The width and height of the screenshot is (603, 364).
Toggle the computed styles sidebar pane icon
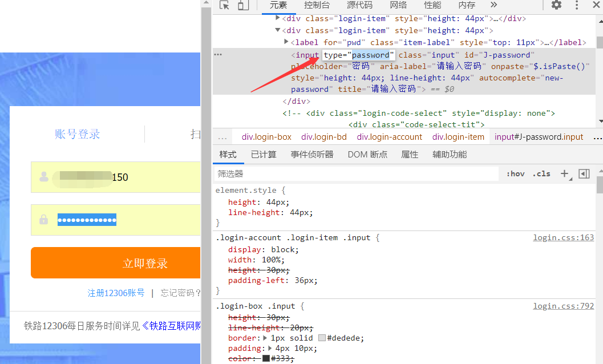584,173
